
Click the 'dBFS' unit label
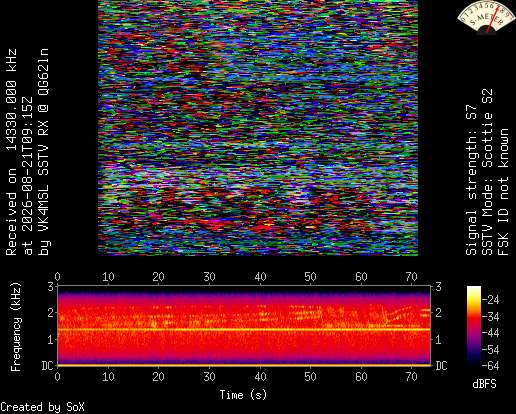(484, 384)
